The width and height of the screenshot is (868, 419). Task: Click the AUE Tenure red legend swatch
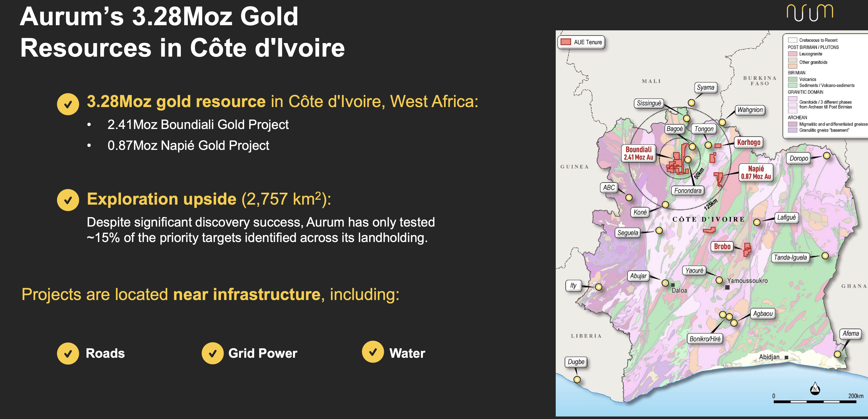point(566,42)
